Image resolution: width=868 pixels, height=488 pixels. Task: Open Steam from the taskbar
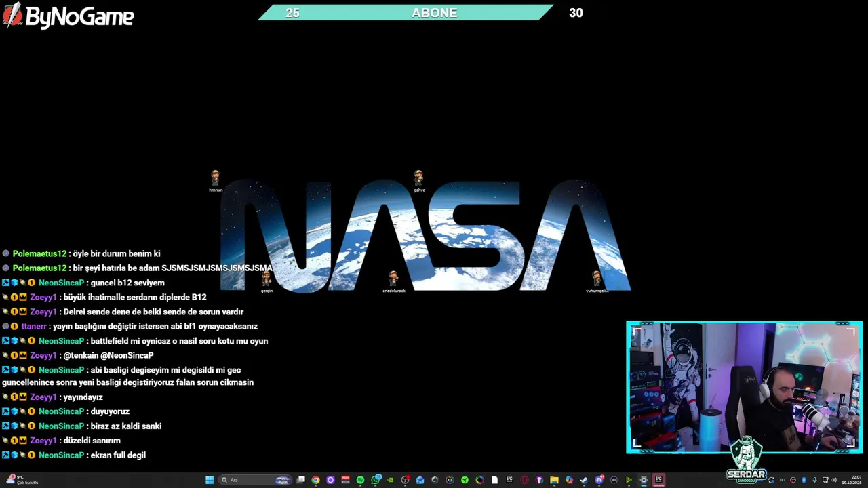(584, 480)
